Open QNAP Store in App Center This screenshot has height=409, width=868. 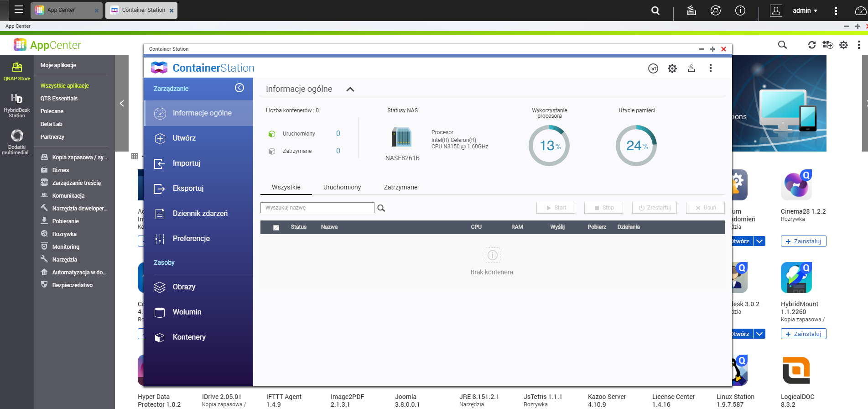[x=17, y=72]
